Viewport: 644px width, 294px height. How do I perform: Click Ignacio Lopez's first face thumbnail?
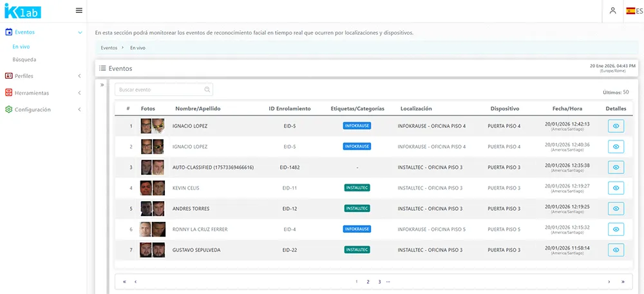coord(146,126)
